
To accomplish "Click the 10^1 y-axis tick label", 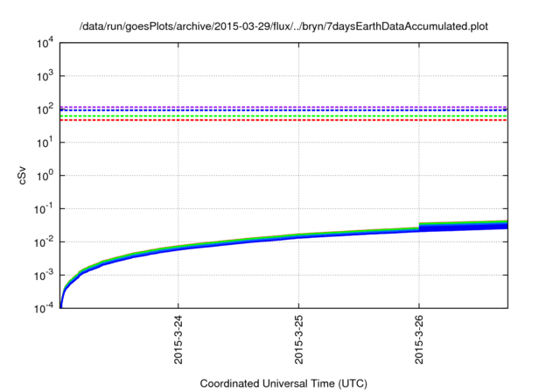I will [x=45, y=143].
